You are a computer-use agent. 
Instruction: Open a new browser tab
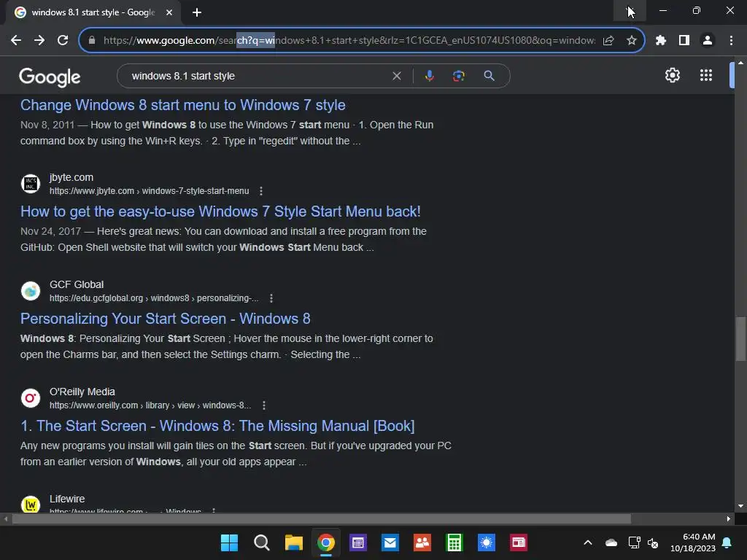click(x=197, y=12)
